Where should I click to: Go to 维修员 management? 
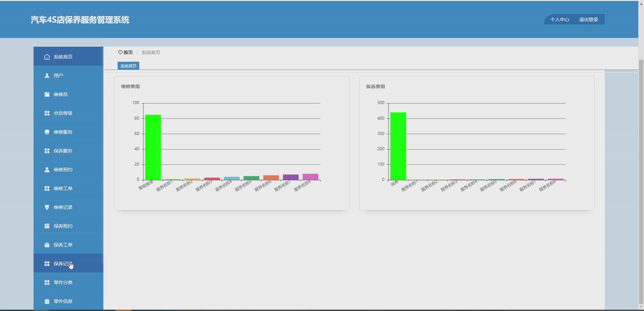tap(68, 94)
